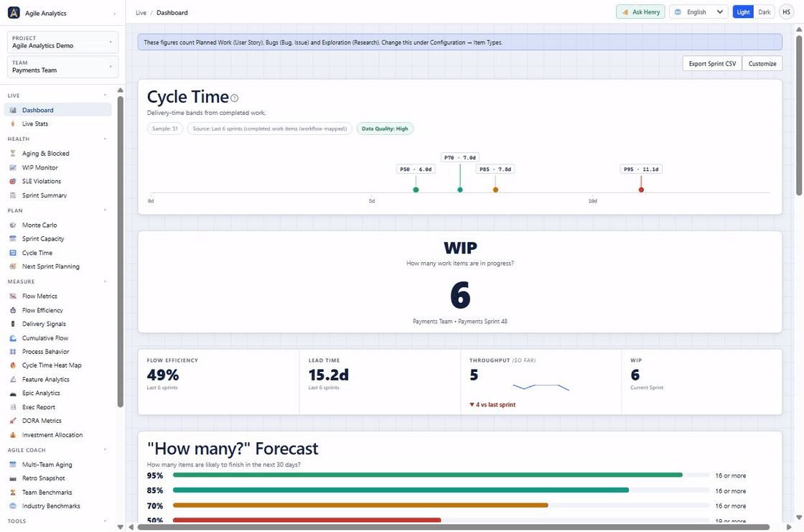Image resolution: width=804 pixels, height=532 pixels.
Task: Click the Cycle Time Heat Map flame icon
Action: point(13,365)
